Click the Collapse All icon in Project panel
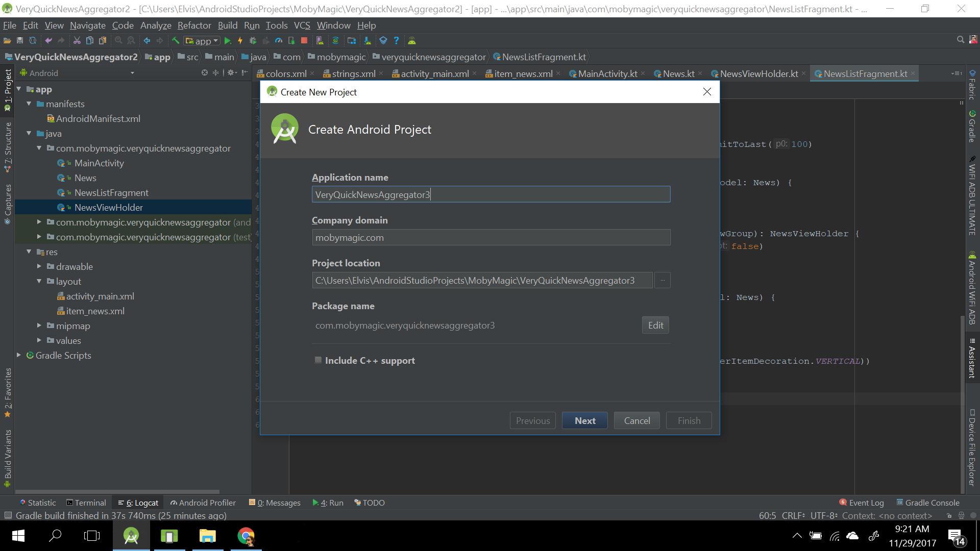Image resolution: width=980 pixels, height=551 pixels. (216, 73)
